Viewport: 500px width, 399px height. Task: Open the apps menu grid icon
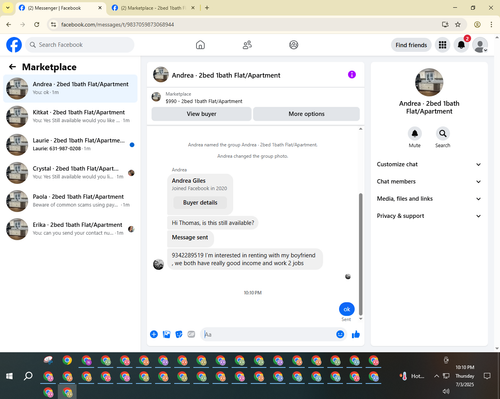click(442, 45)
